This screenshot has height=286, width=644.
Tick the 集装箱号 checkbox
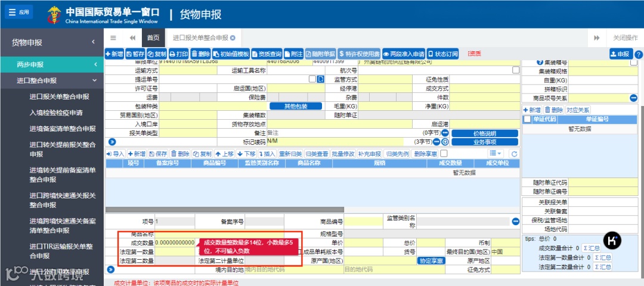(634, 63)
